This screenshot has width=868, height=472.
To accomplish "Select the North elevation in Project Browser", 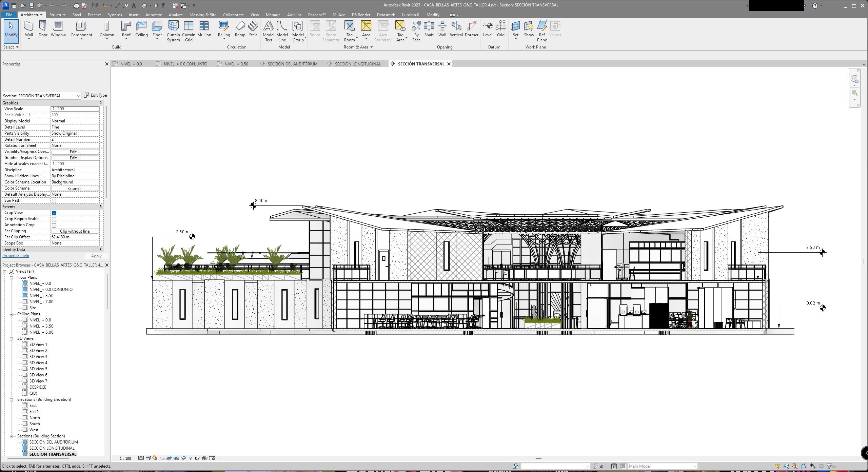I will (34, 418).
